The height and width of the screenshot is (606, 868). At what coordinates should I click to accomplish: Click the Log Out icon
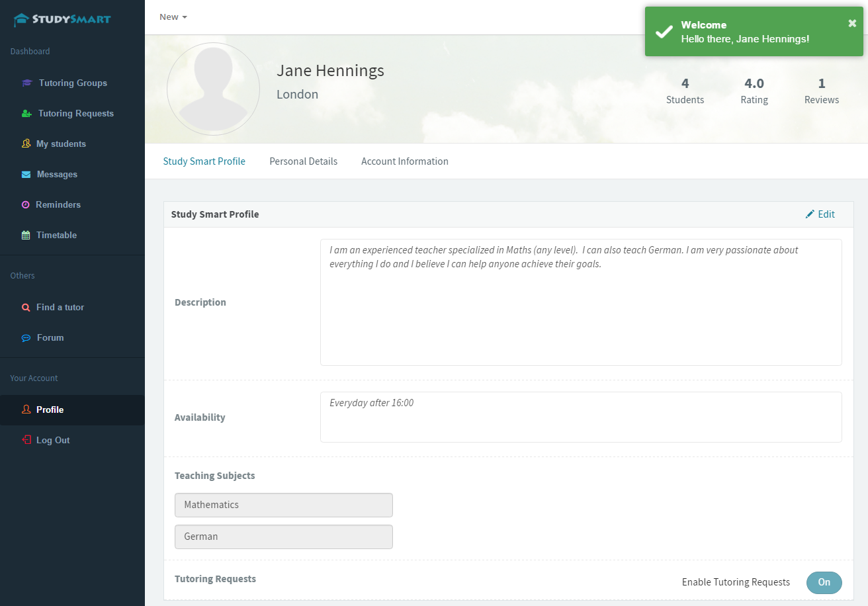(26, 440)
